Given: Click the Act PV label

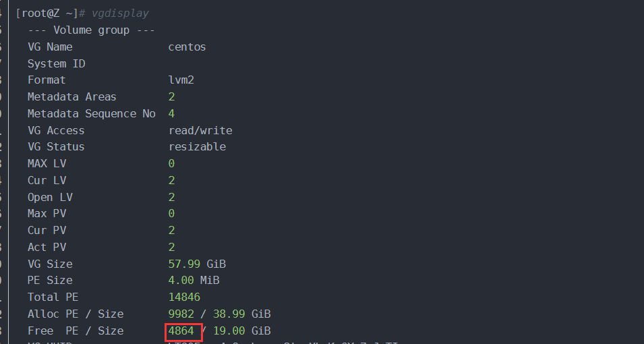Looking at the screenshot, I should coord(47,247).
